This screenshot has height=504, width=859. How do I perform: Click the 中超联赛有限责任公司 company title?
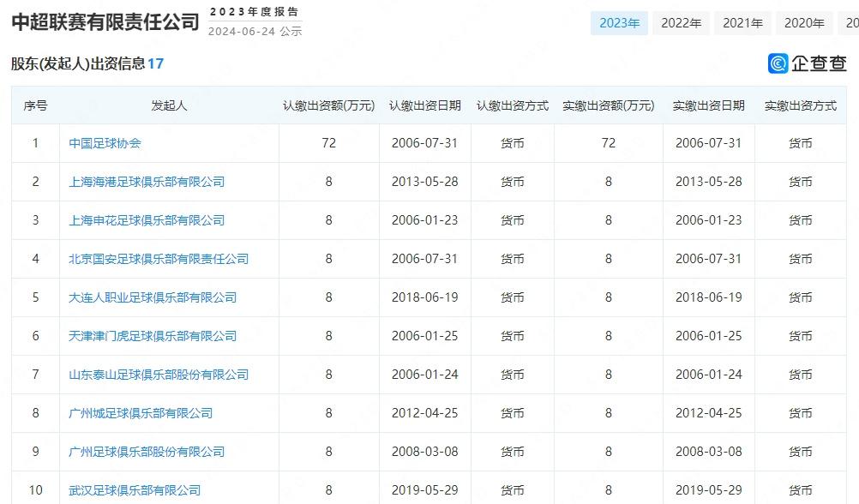coord(105,21)
